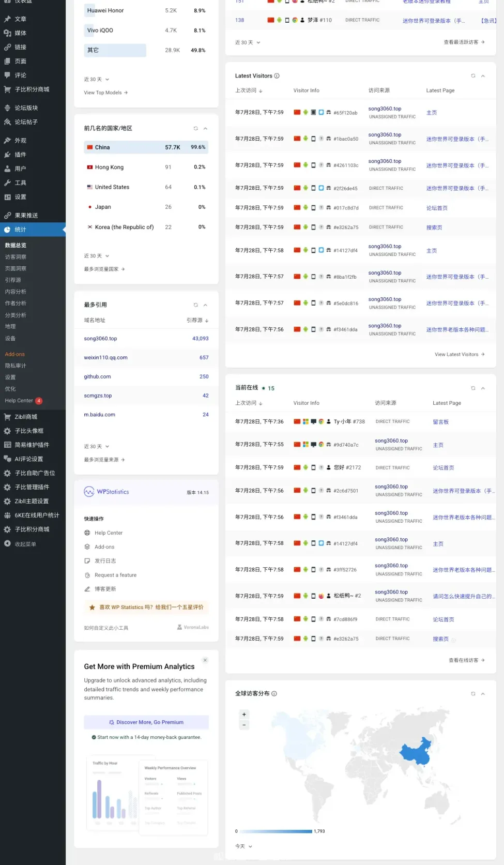Zoom in on the global visitor map
This screenshot has height=865, width=504.
click(244, 715)
